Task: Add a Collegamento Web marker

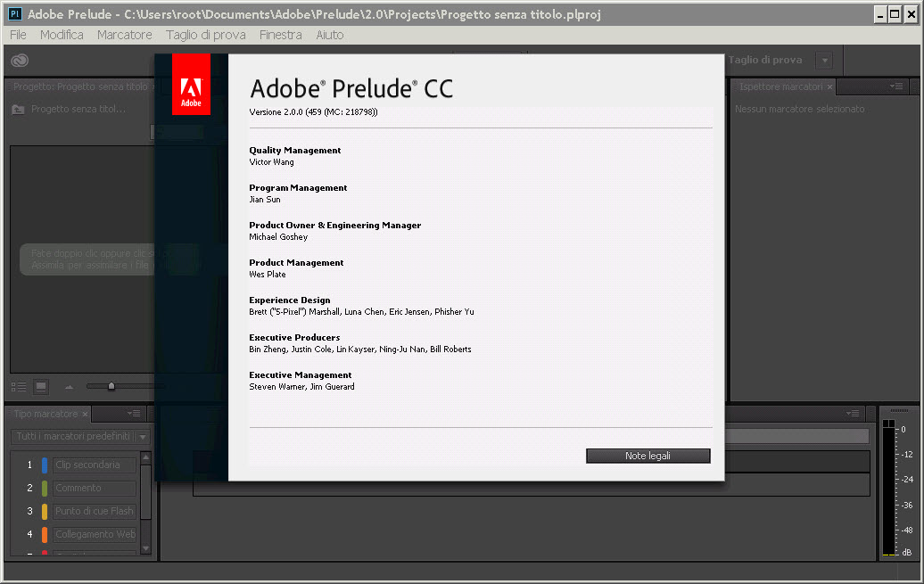Action: [95, 534]
